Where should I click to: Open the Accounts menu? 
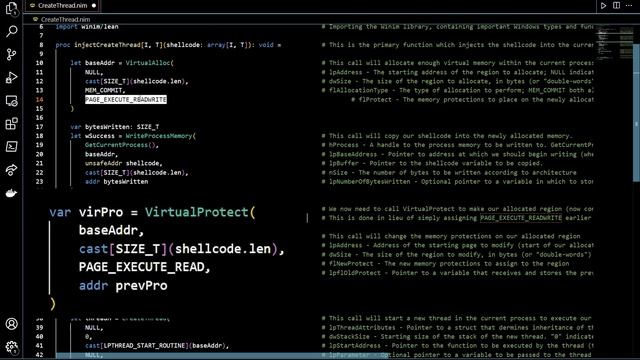[11, 324]
